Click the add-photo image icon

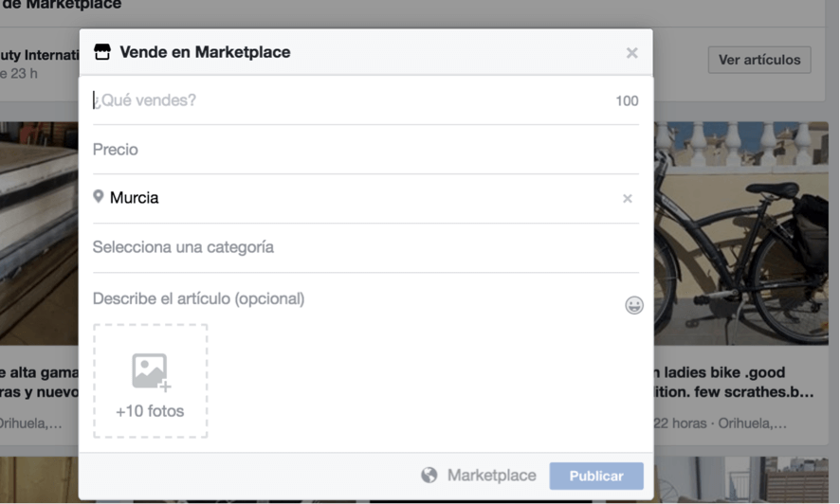(x=151, y=371)
